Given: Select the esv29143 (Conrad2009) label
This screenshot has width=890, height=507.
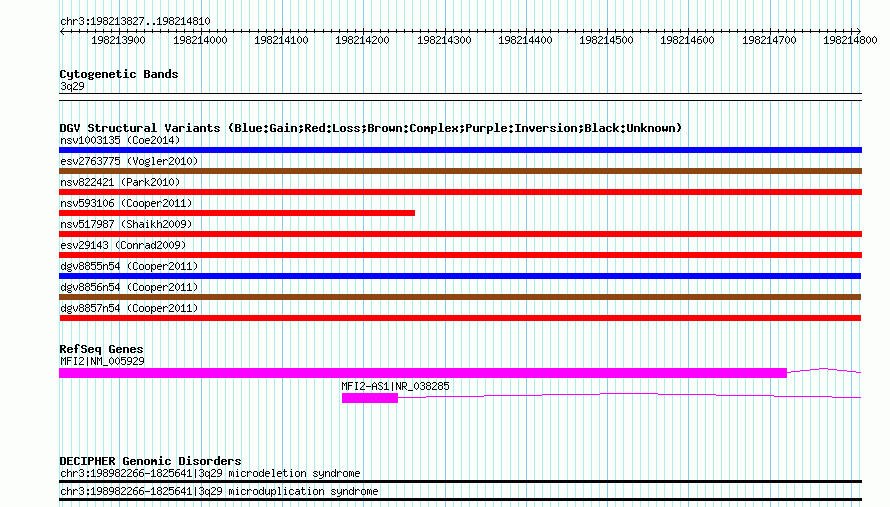Looking at the screenshot, I should coord(123,245).
